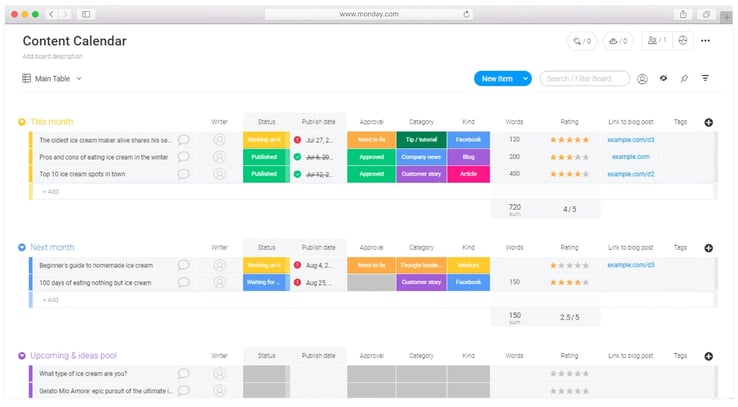Collapse the Upcoming & ideas pool group

[22, 356]
